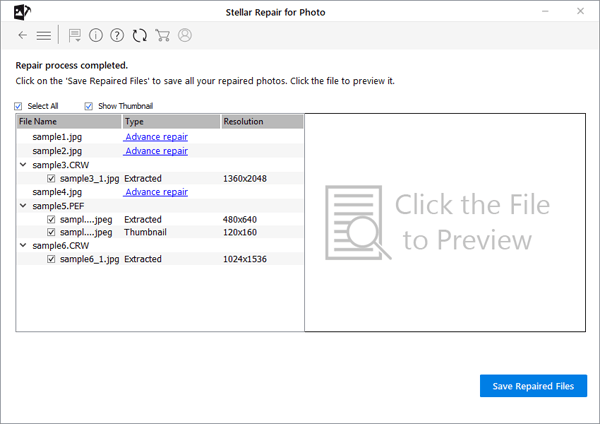Open the help question mark icon
Image resolution: width=600 pixels, height=424 pixels.
pos(117,35)
